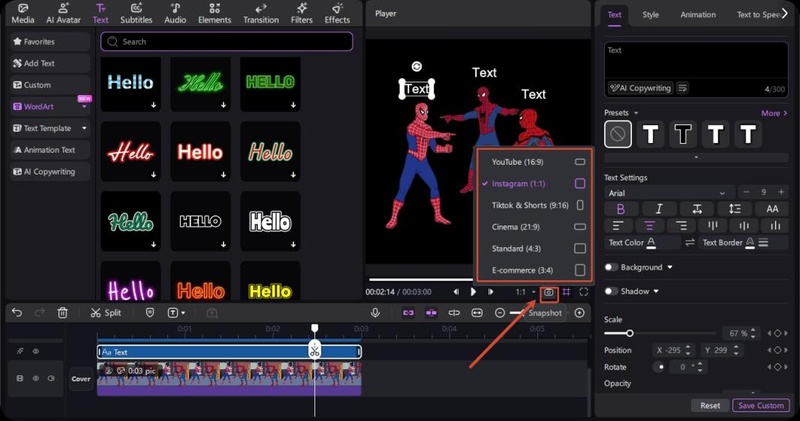Screen dimensions: 800x421
Task: Delete the selected clip with trash icon
Action: point(62,312)
